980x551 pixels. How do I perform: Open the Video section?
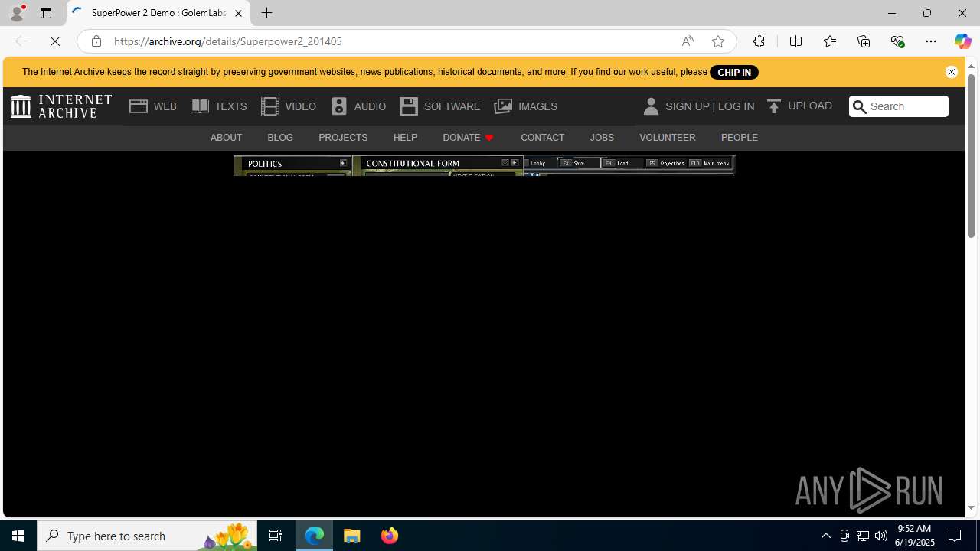point(288,106)
